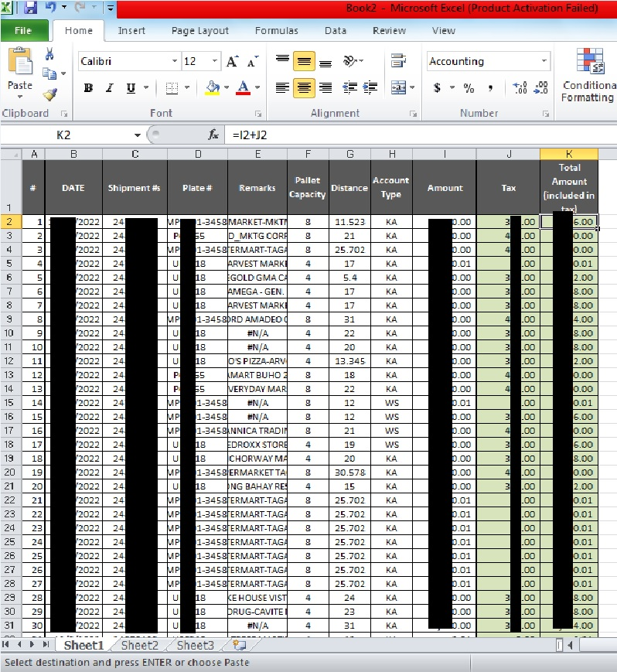Click the Wrap Text icon
617x672 pixels.
pyautogui.click(x=398, y=60)
